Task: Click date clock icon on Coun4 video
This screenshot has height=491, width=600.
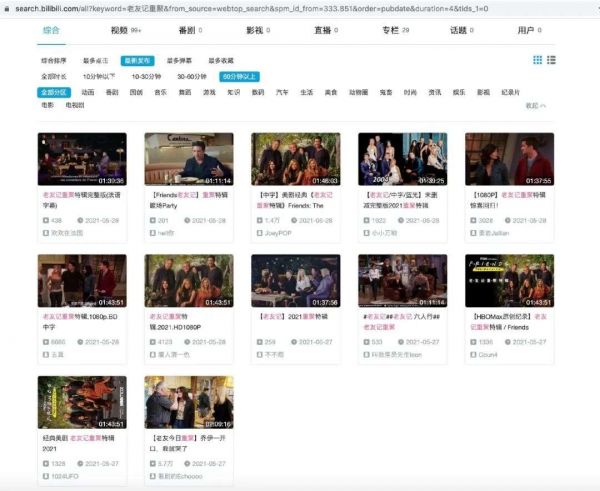Action: pos(514,341)
